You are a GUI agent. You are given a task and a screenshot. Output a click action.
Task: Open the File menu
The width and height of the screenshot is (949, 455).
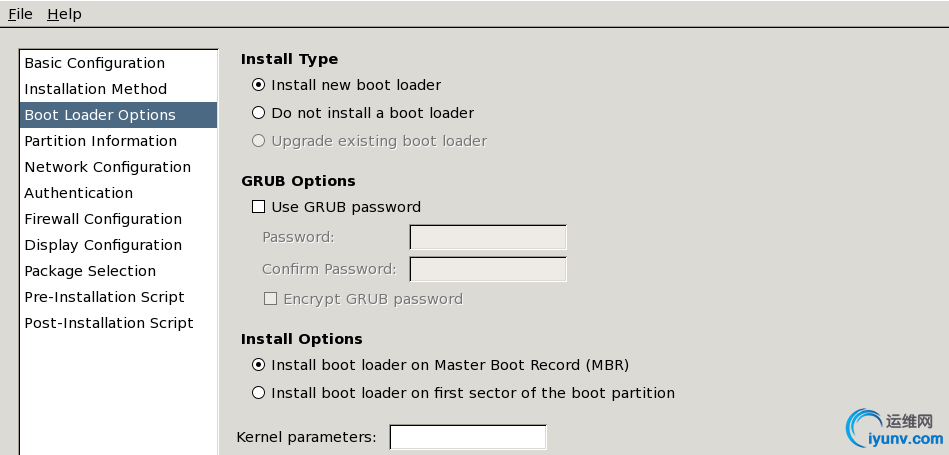click(x=20, y=14)
